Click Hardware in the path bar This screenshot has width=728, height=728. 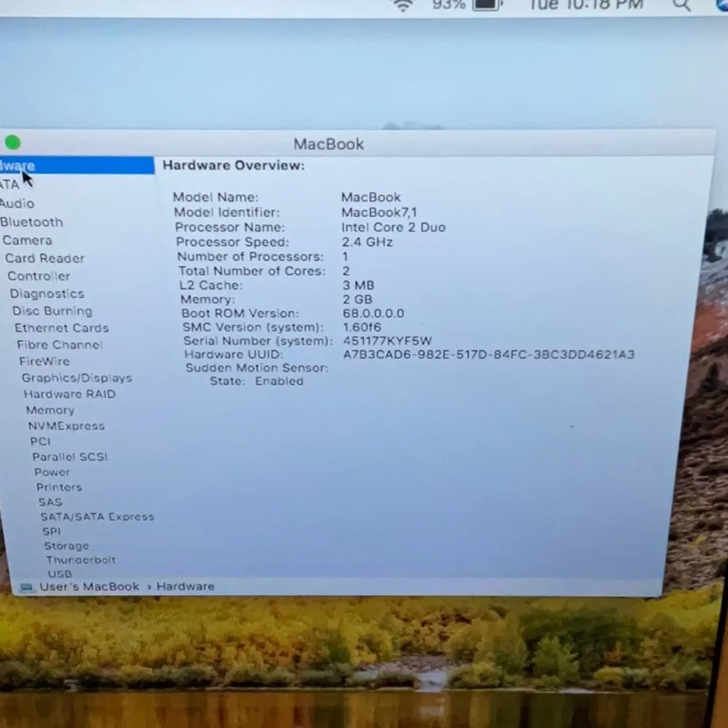point(185,586)
